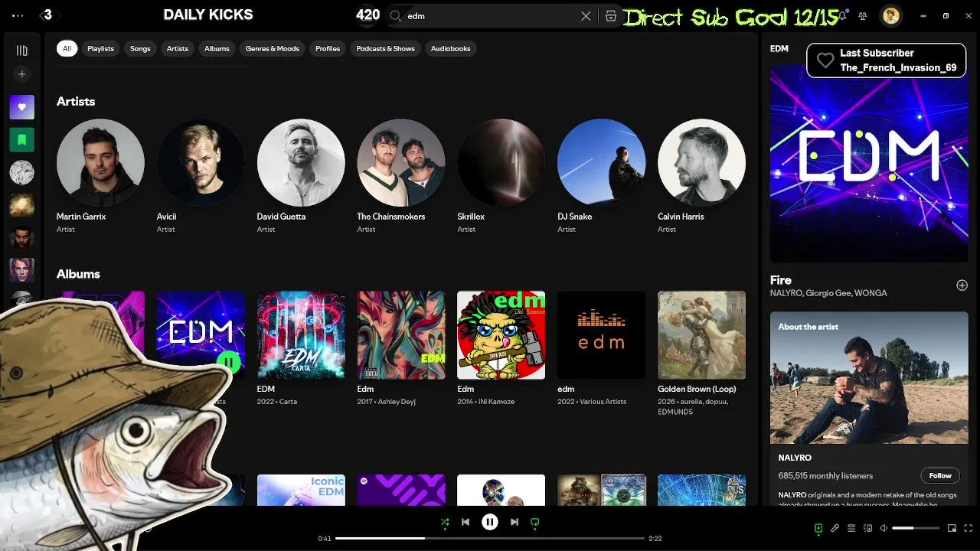Open the Albums section heading
The height and width of the screenshot is (551, 980).
[78, 273]
